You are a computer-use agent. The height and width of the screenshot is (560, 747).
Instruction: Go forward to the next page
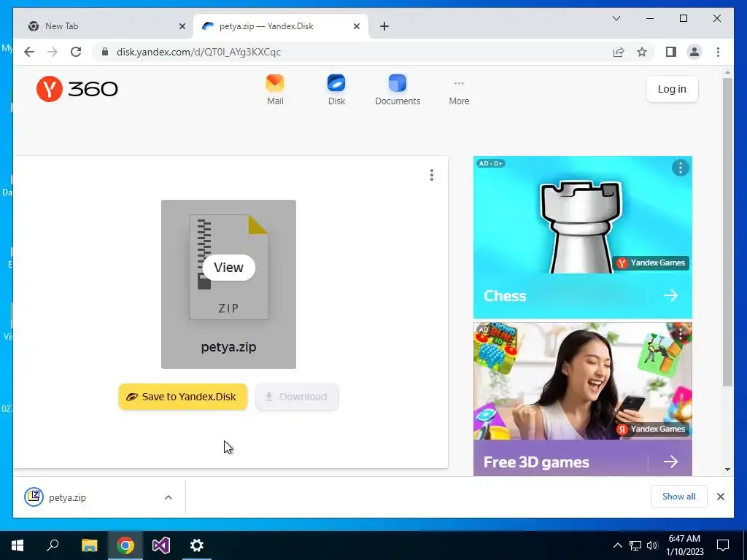(53, 52)
